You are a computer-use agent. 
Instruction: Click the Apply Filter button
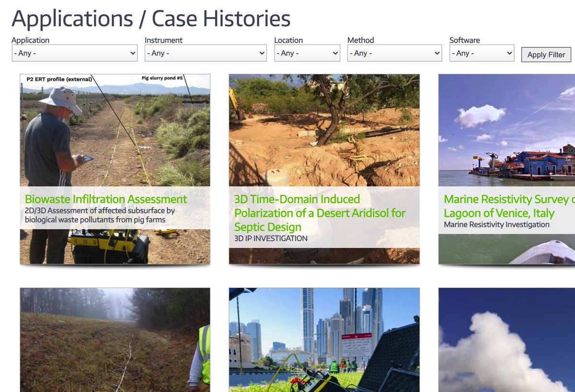tap(546, 55)
